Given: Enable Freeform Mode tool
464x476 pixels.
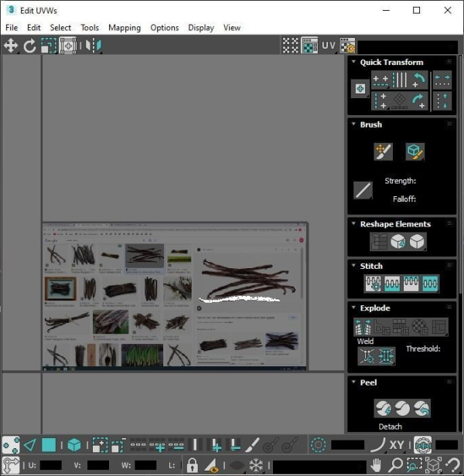Looking at the screenshot, I should coord(68,46).
